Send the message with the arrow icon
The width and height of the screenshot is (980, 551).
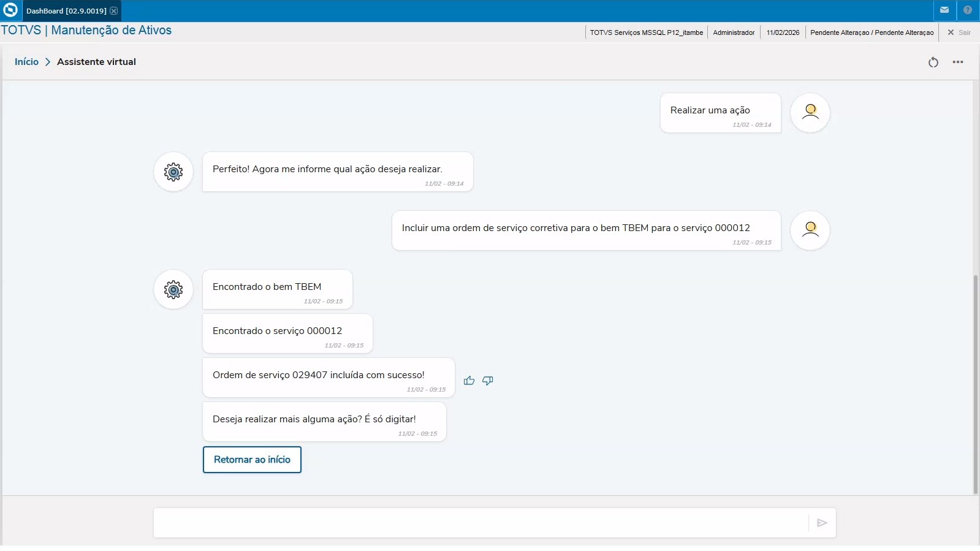[x=822, y=523]
